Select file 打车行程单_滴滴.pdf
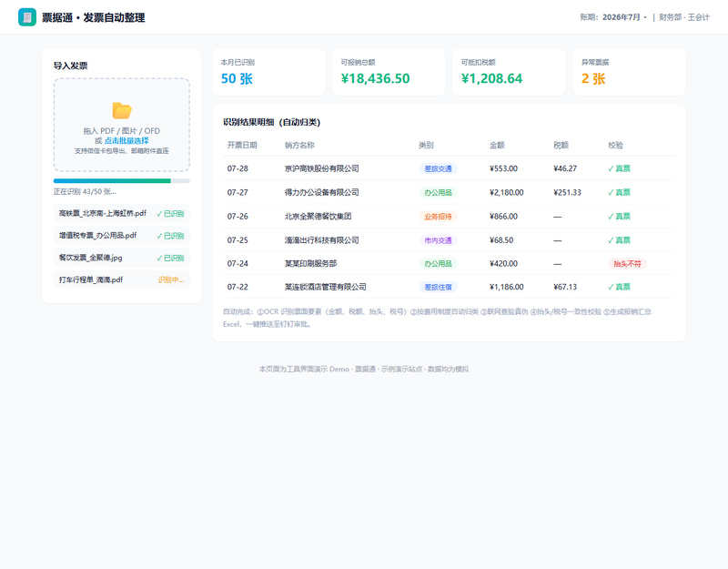The width and height of the screenshot is (728, 569). click(122, 279)
